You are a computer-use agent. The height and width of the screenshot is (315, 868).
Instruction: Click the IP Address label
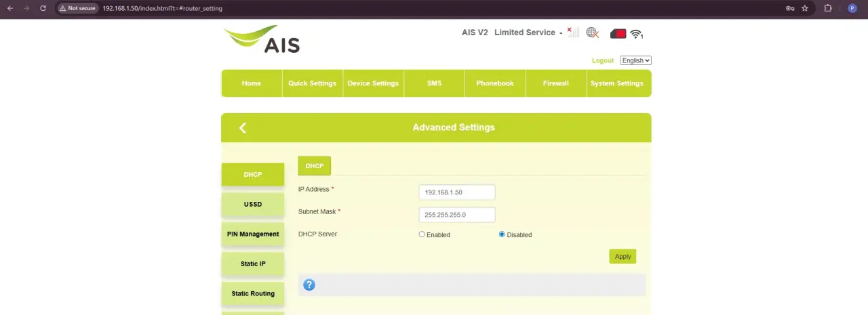[x=314, y=189]
